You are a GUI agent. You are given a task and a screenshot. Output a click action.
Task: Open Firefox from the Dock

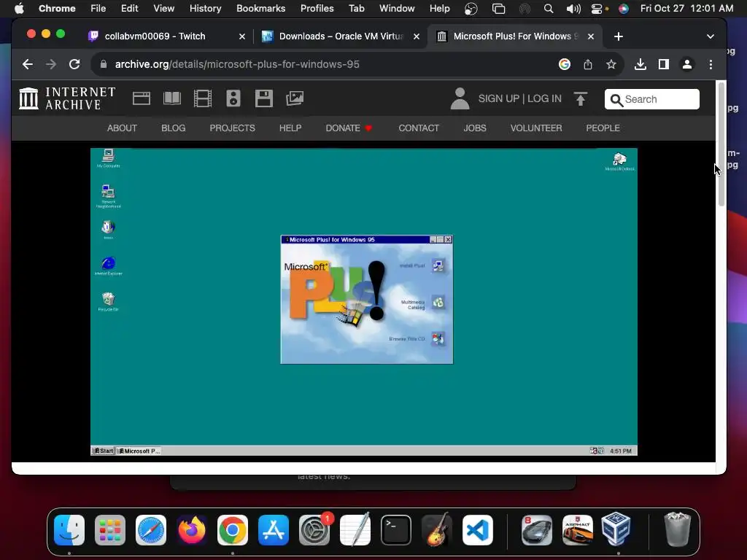tap(192, 530)
